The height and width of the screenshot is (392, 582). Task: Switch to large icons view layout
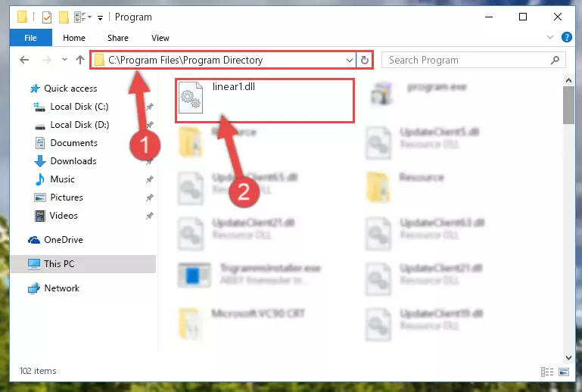coord(563,372)
